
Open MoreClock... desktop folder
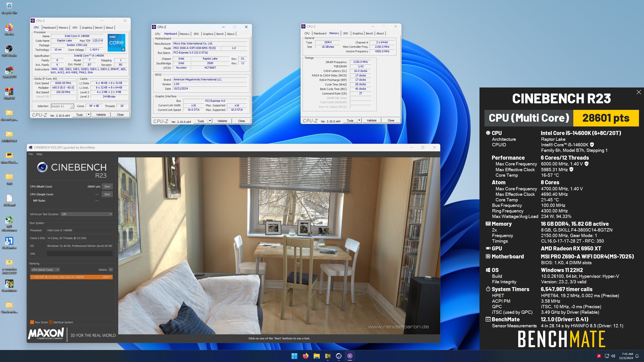tap(9, 158)
